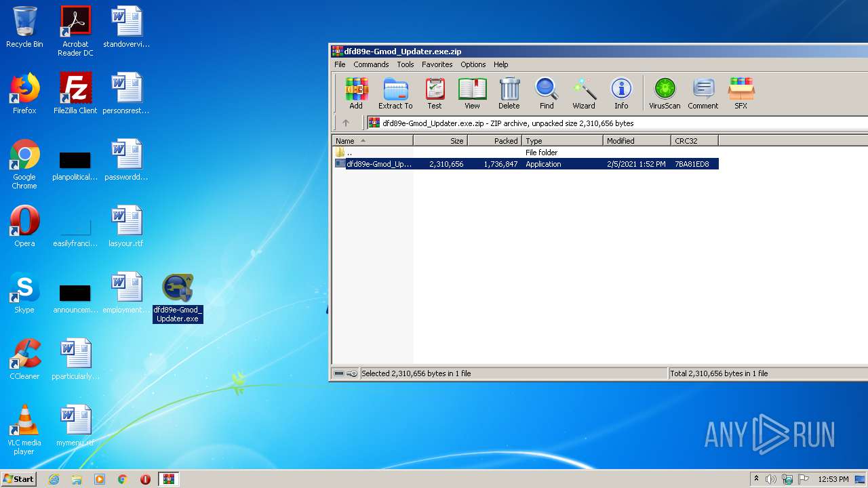Sort the list by Size column
The image size is (868, 488).
pos(441,141)
